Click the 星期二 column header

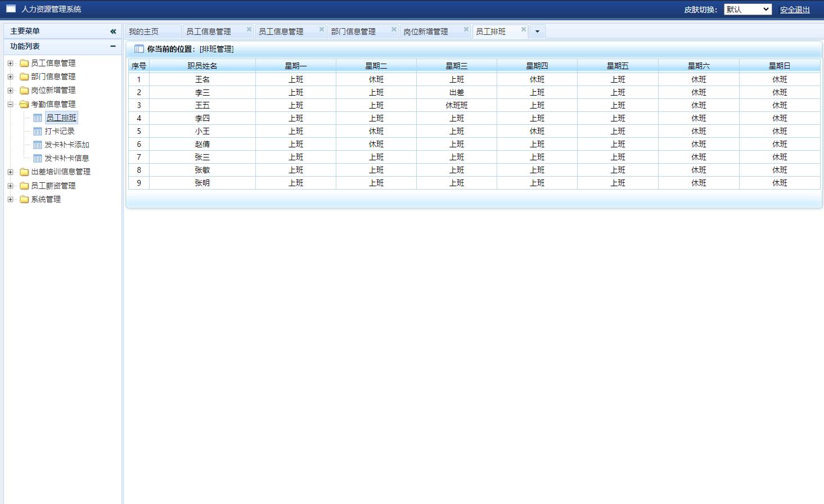[376, 66]
